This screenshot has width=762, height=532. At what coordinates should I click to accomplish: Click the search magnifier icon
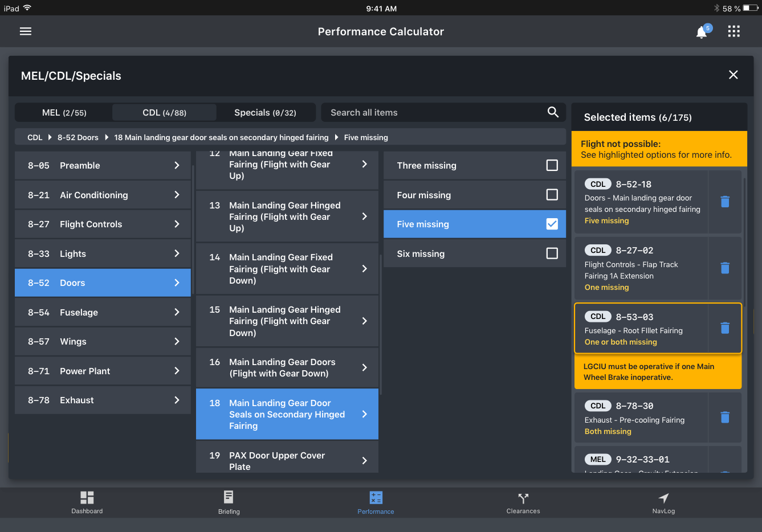click(x=553, y=112)
